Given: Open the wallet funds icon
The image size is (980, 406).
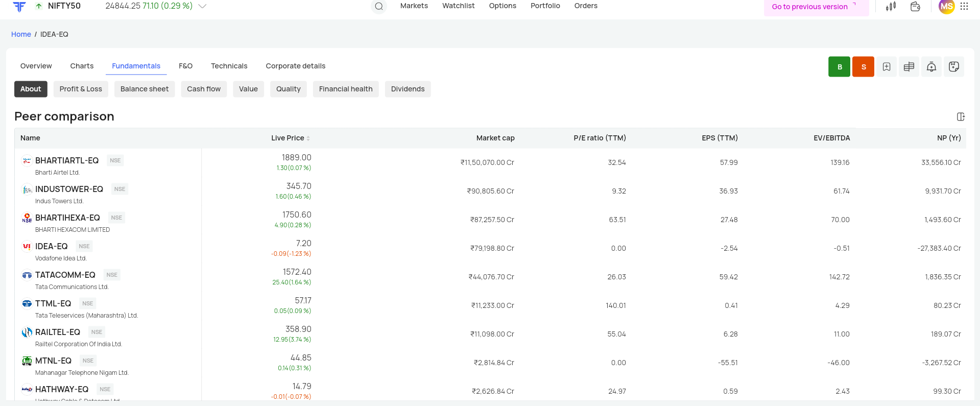Looking at the screenshot, I should [915, 6].
